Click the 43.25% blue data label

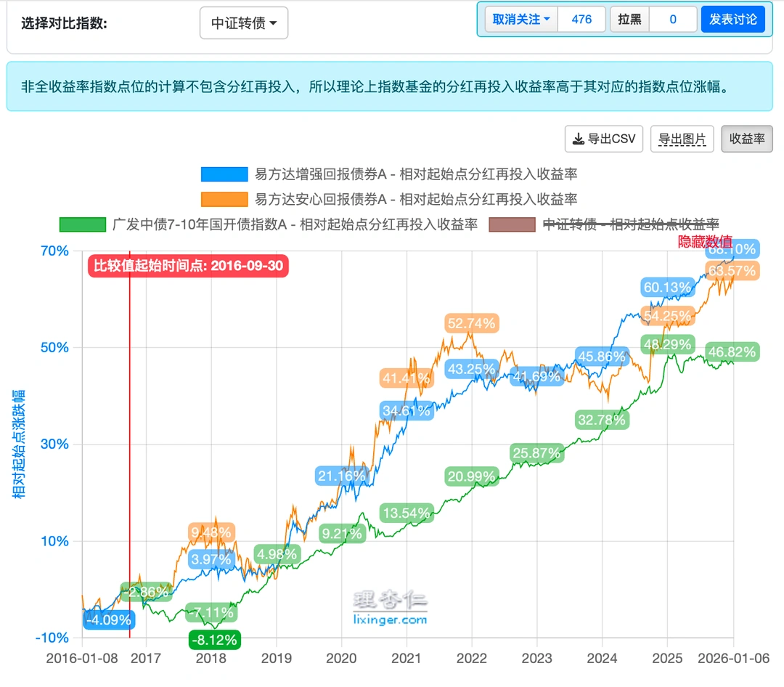pos(472,369)
